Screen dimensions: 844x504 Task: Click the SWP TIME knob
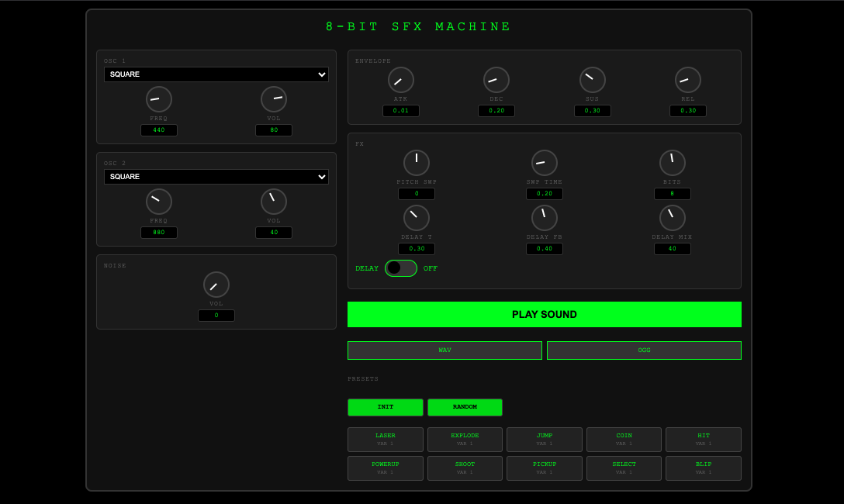point(545,163)
